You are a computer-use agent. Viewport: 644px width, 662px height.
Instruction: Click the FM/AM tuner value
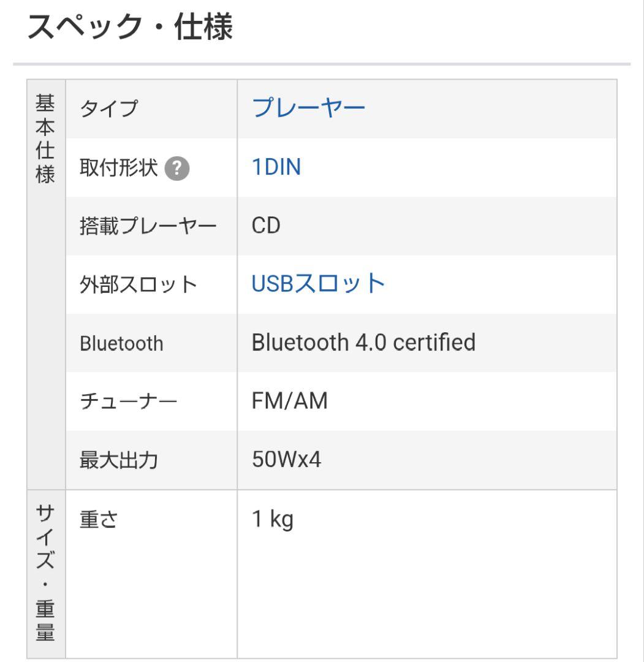[290, 401]
